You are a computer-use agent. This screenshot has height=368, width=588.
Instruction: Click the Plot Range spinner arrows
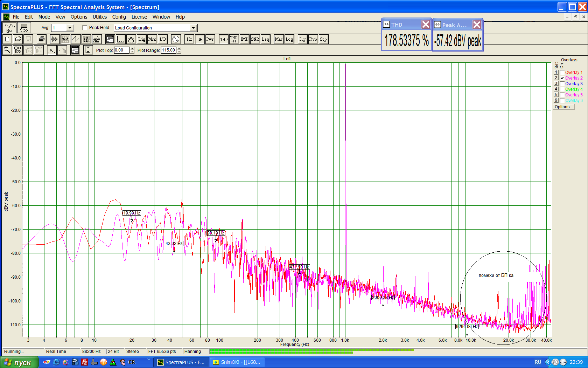(x=179, y=50)
